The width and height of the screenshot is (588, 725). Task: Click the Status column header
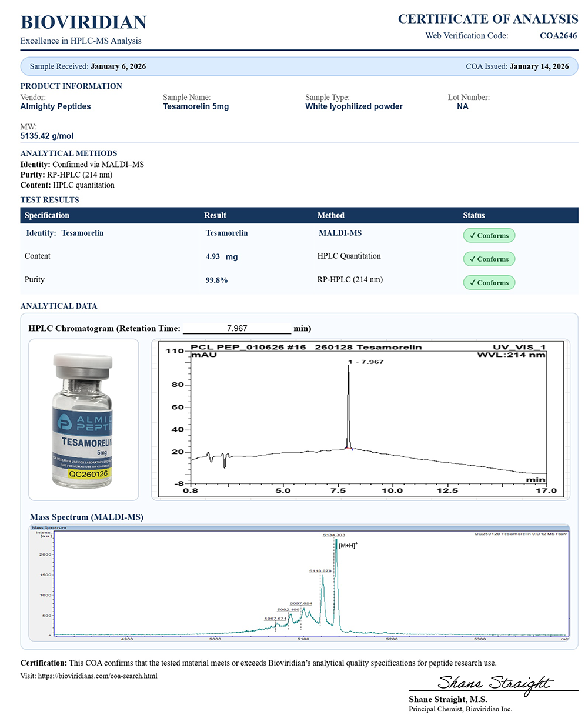[x=473, y=216]
